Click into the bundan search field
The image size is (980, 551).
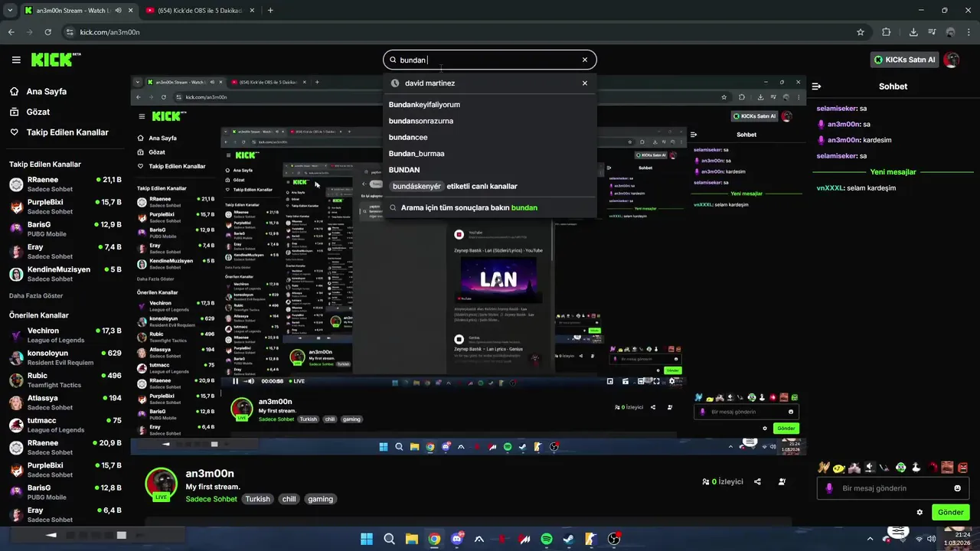pyautogui.click(x=488, y=60)
